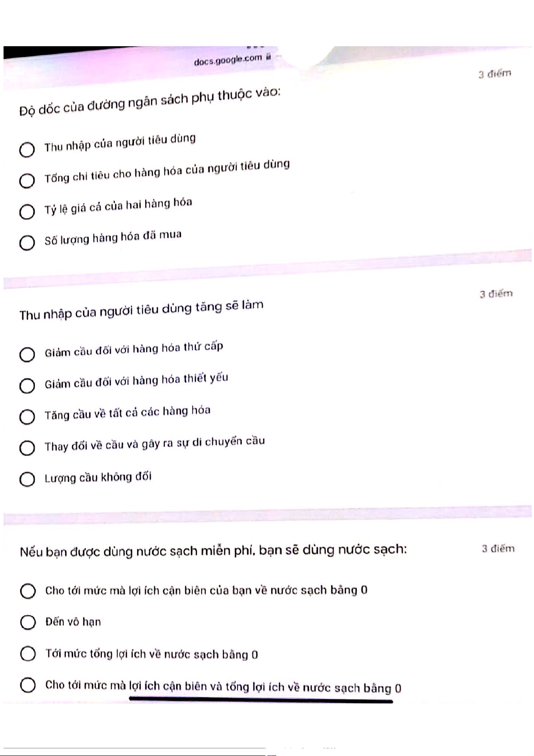Tap the black home indicator bar
534x756 pixels.
[260, 700]
